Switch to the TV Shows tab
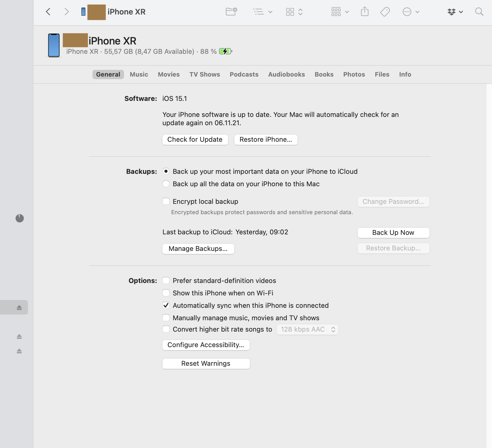Image resolution: width=492 pixels, height=448 pixels. coord(205,74)
